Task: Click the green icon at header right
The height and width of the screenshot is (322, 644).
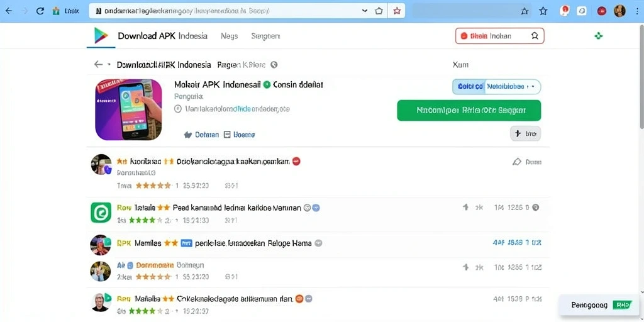Action: [599, 36]
